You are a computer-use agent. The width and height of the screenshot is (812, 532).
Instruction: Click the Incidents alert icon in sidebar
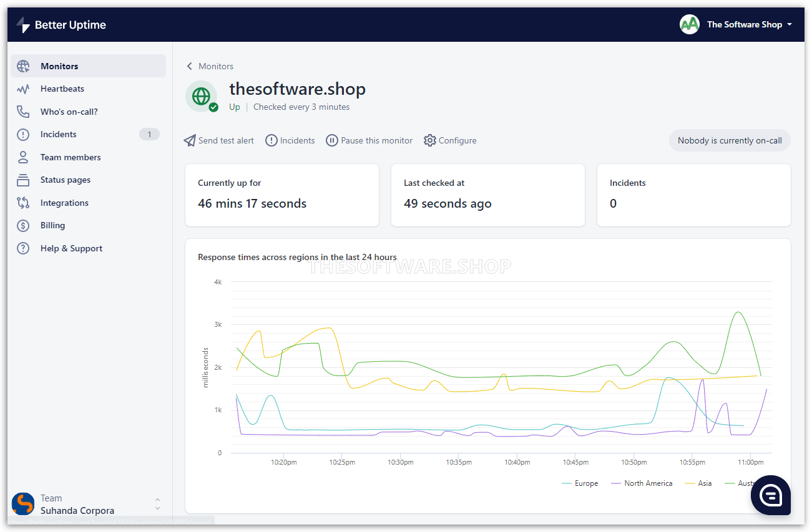point(23,134)
